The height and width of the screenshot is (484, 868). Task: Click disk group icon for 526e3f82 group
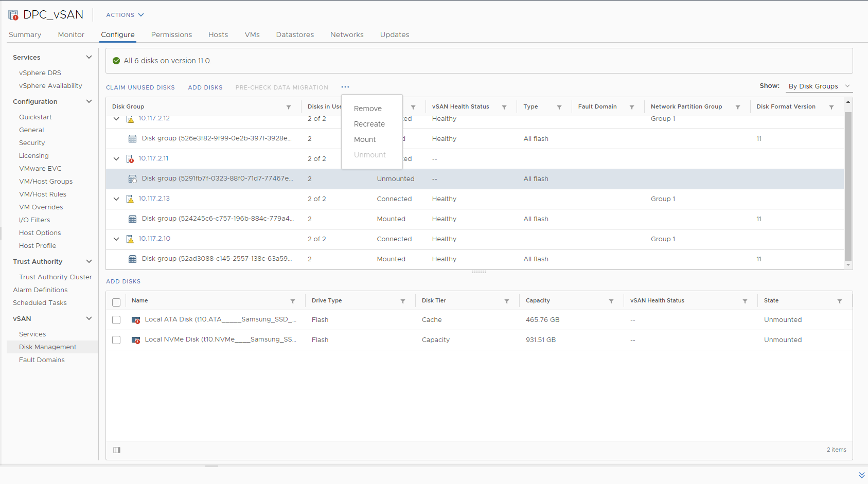click(x=132, y=138)
